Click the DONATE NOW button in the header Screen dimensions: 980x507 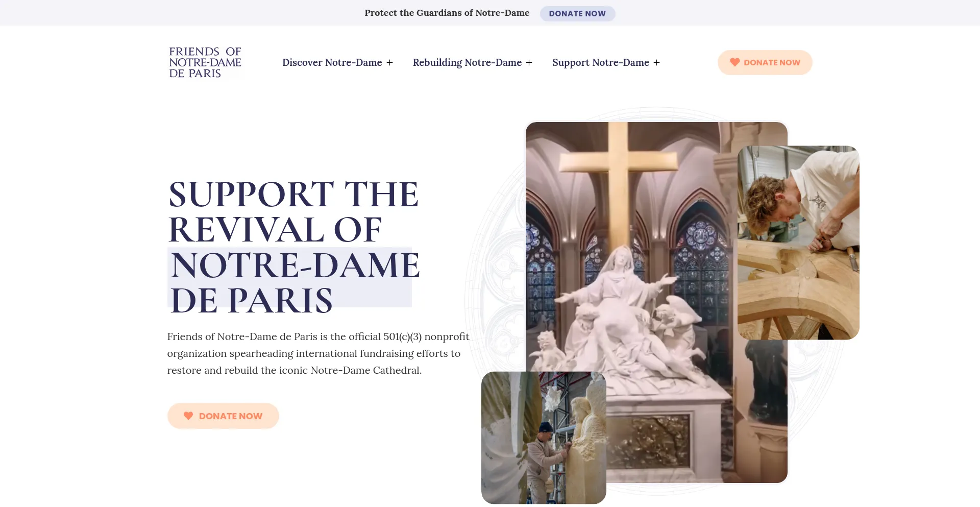click(765, 62)
